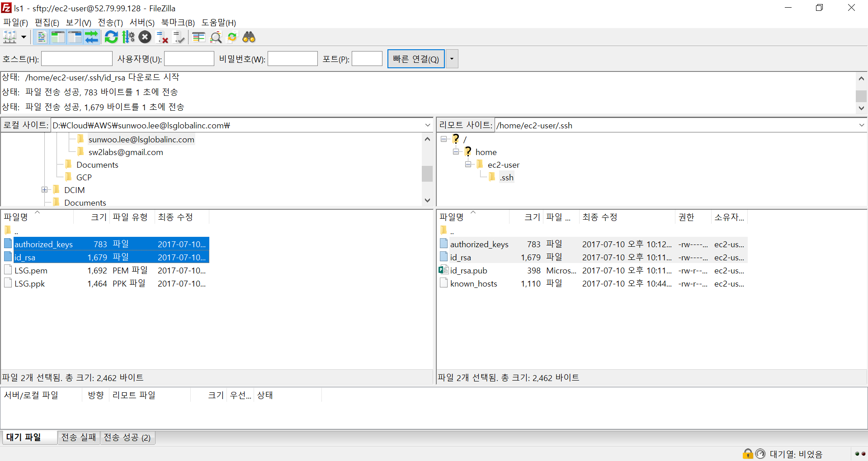Focus the 비밀번호 password field
The width and height of the screenshot is (868, 461).
pos(292,59)
